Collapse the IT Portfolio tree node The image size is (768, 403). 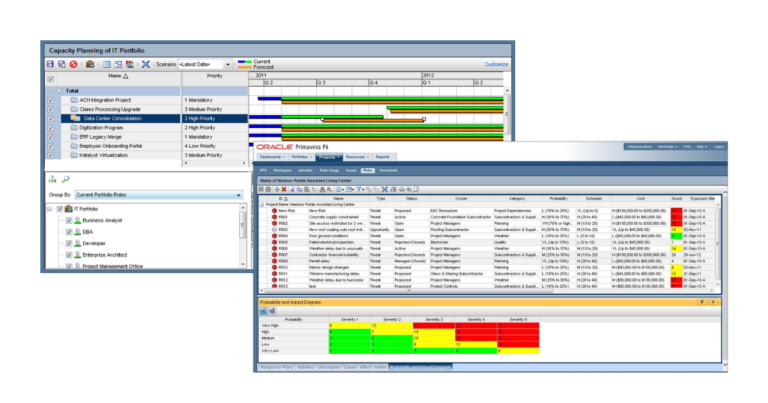coord(49,209)
